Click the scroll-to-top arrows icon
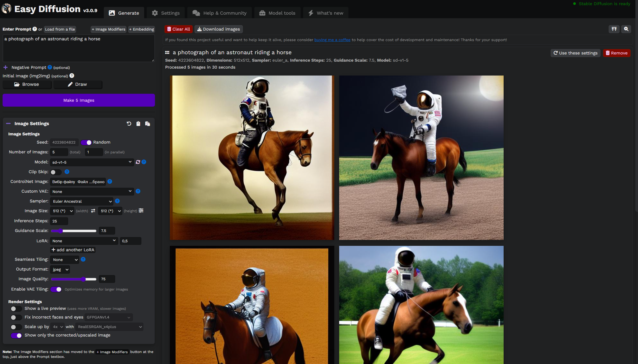 614,29
